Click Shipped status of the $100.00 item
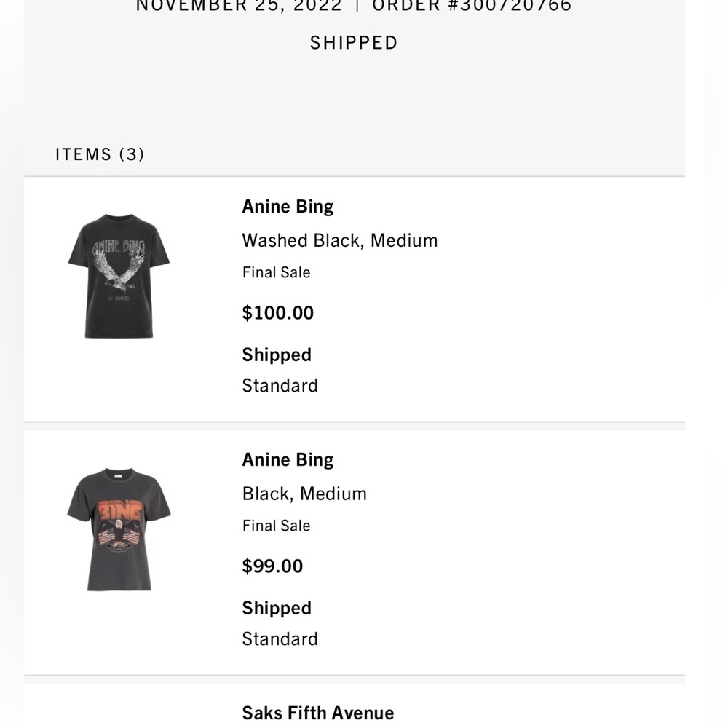 tap(277, 355)
